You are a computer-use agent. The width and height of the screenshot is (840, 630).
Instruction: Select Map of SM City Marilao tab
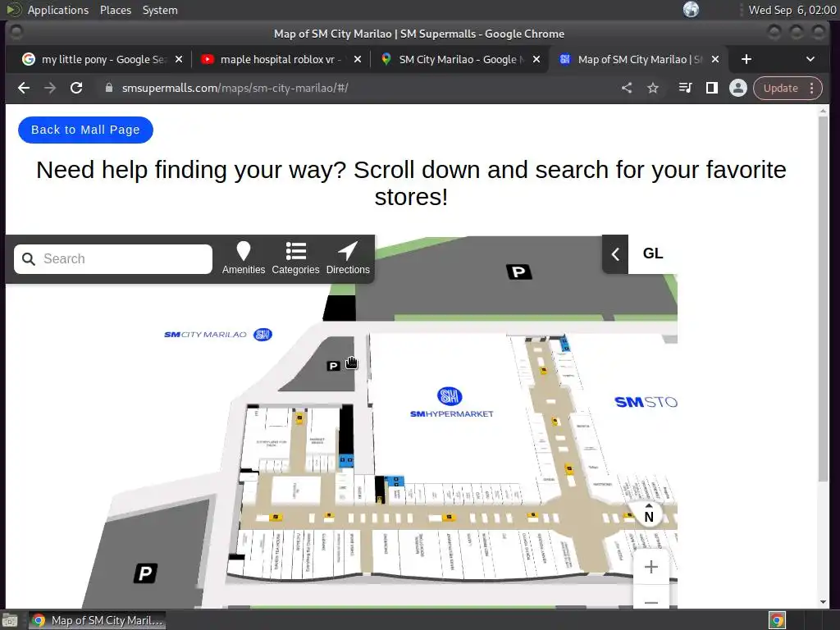pos(640,59)
